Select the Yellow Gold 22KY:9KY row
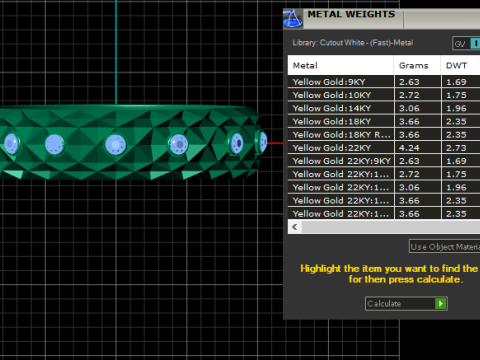480x360 pixels. point(384,161)
